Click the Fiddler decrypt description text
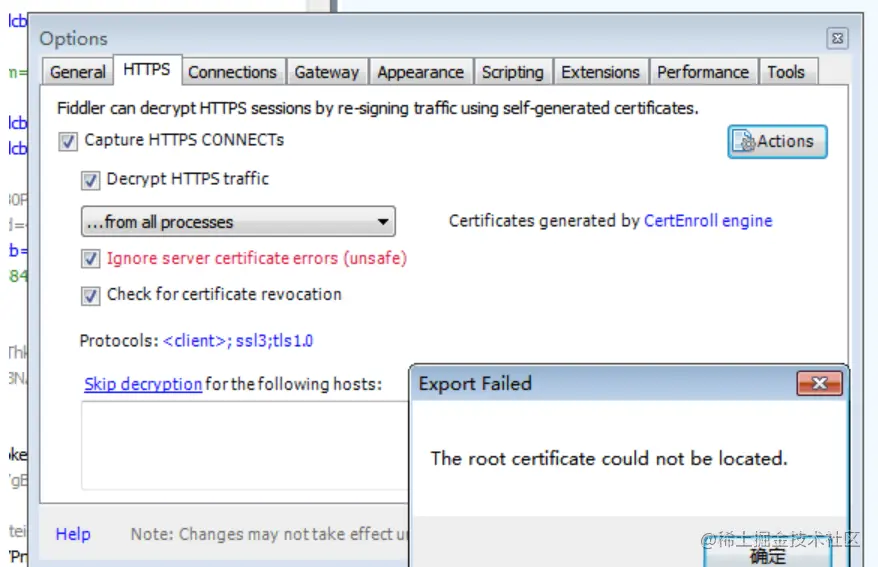This screenshot has width=878, height=567. (x=378, y=108)
